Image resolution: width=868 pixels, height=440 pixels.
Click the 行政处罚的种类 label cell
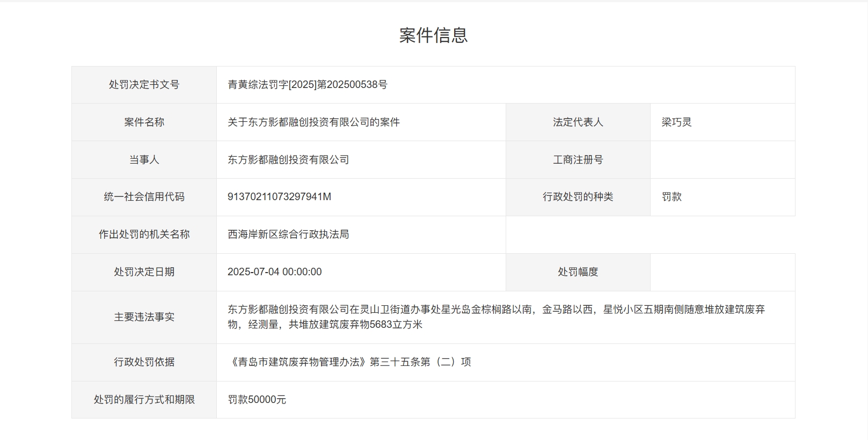pyautogui.click(x=578, y=197)
